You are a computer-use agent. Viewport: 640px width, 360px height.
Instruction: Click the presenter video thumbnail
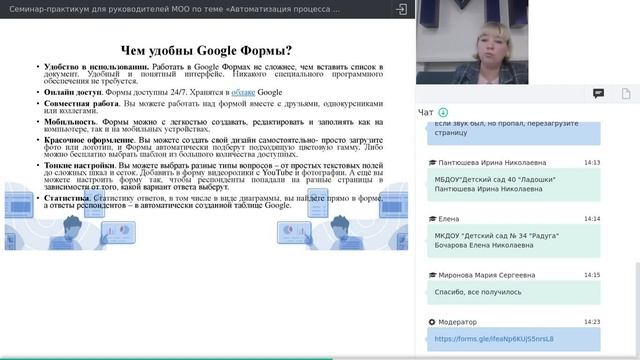pyautogui.click(x=472, y=42)
